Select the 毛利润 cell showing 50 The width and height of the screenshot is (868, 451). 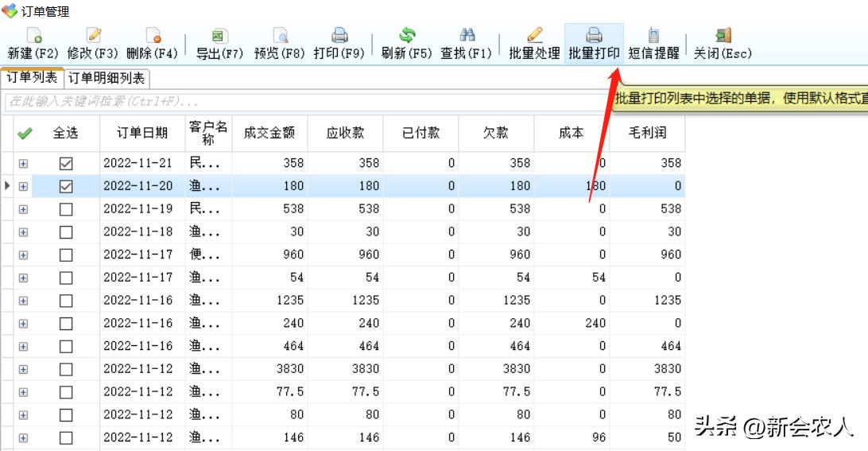point(647,437)
